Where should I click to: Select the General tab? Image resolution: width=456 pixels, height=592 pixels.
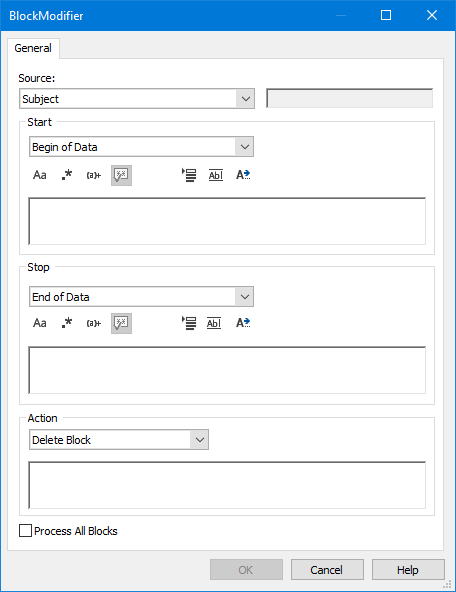[x=33, y=48]
